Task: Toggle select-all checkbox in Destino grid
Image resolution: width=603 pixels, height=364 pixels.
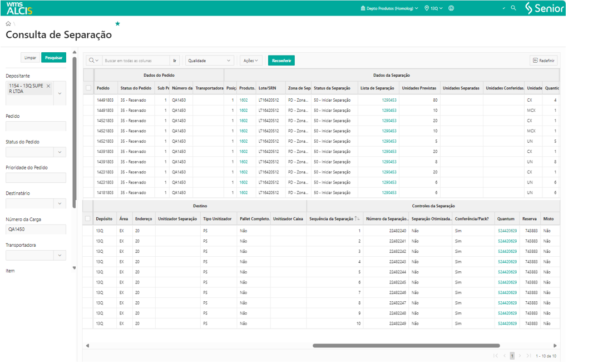Action: tap(88, 219)
